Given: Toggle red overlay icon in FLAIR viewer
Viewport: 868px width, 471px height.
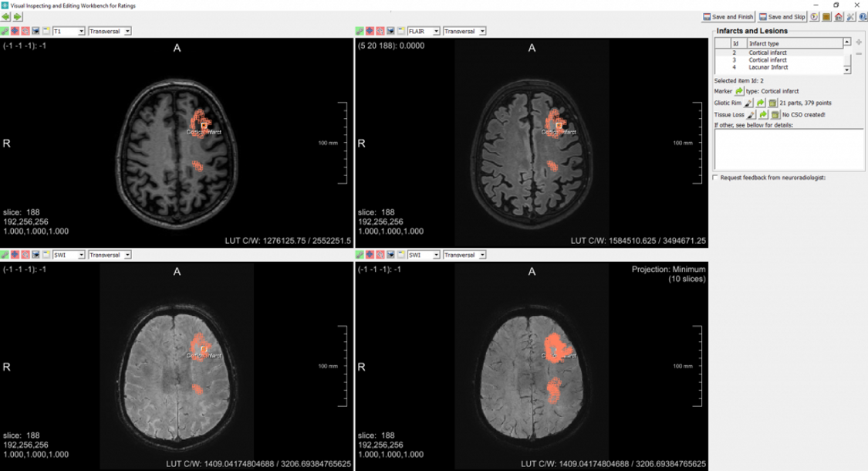Looking at the screenshot, I should click(x=380, y=32).
